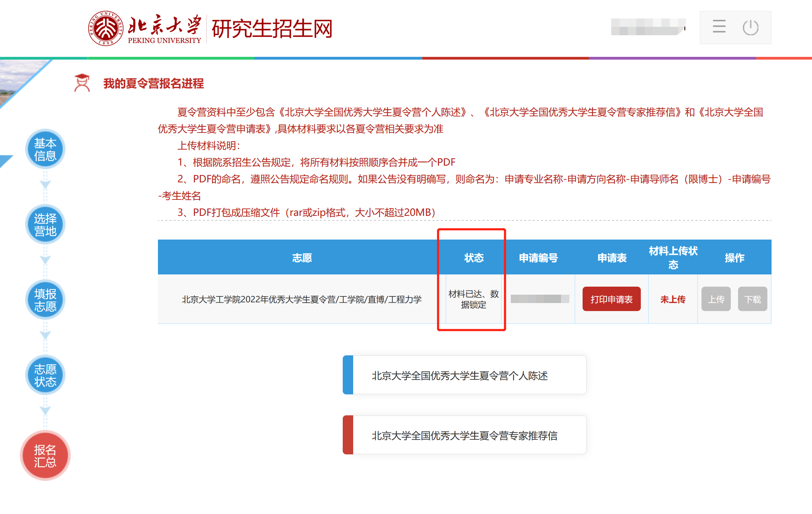The height and width of the screenshot is (514, 812).
Task: Click the gray 下载 button
Action: point(752,299)
